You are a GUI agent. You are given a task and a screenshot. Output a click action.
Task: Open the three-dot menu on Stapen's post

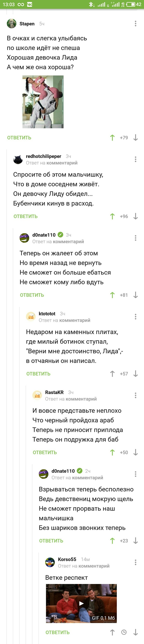coord(136,23)
